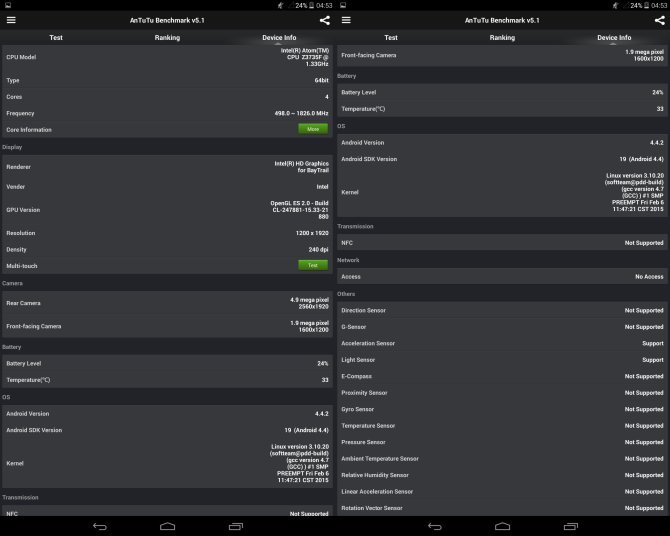Select Front-facing Camera row in right screenshot
The height and width of the screenshot is (536, 670).
502,55
